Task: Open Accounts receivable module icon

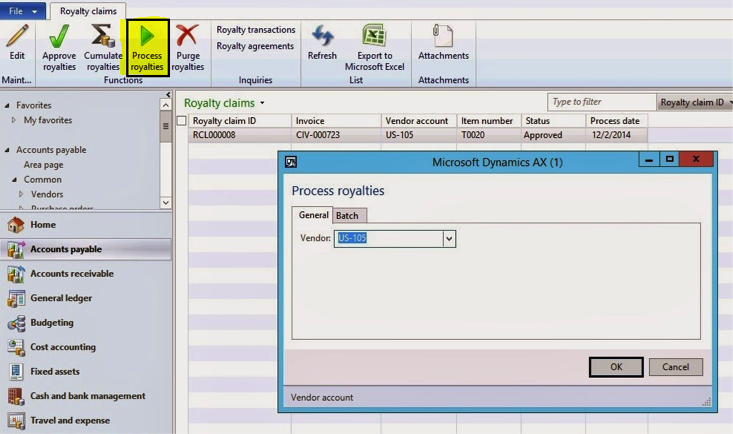Action: pos(16,274)
